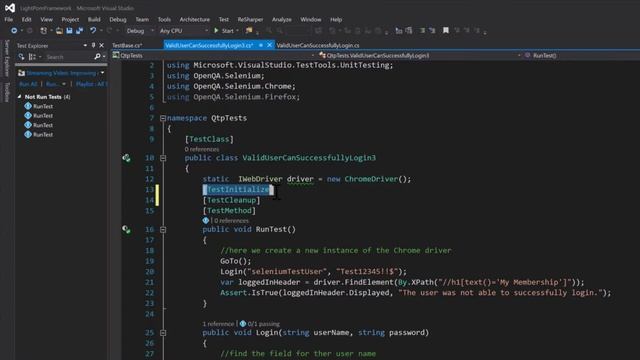Image resolution: width=640 pixels, height=360 pixels.
Task: Open the QtpTests.ValidUserCanSuccessfullyLogin3 class dropdown
Action: click(x=519, y=56)
